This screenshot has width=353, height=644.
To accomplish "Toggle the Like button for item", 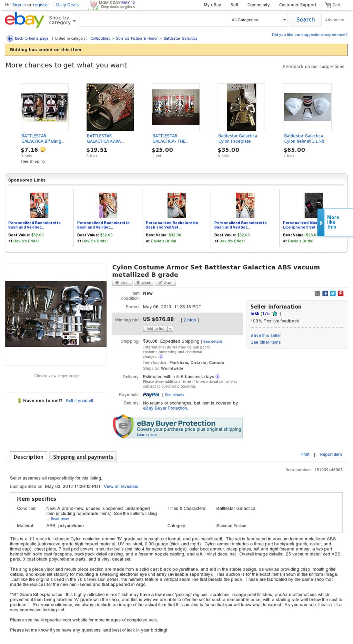I will tap(122, 283).
